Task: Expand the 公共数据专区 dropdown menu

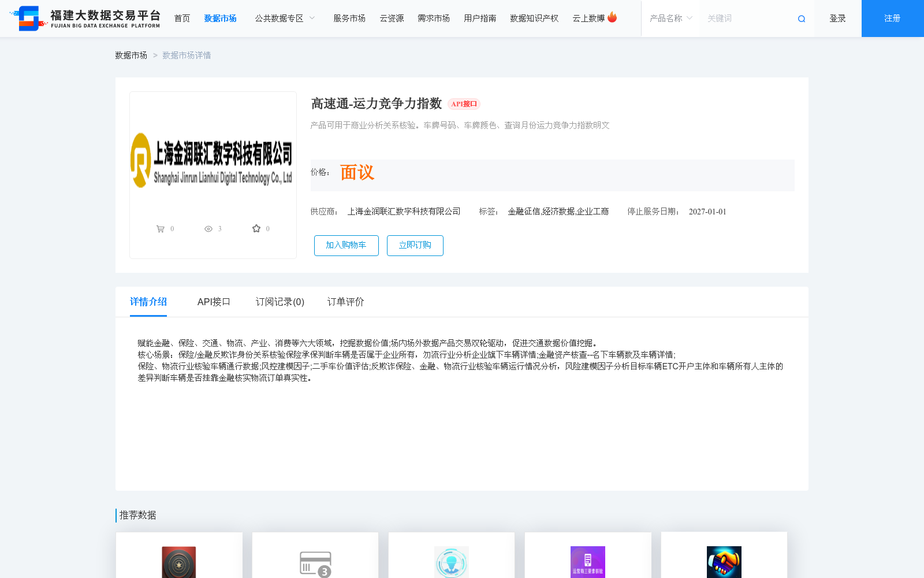Action: pyautogui.click(x=285, y=18)
